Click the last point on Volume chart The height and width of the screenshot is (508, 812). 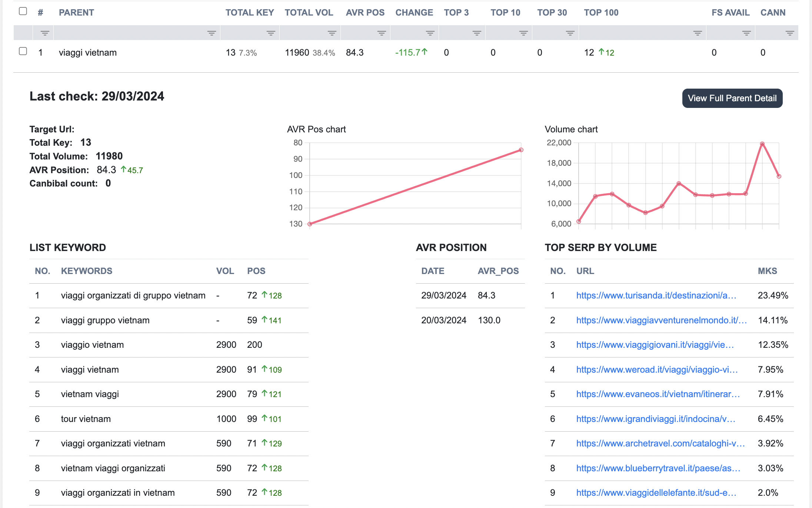click(779, 177)
